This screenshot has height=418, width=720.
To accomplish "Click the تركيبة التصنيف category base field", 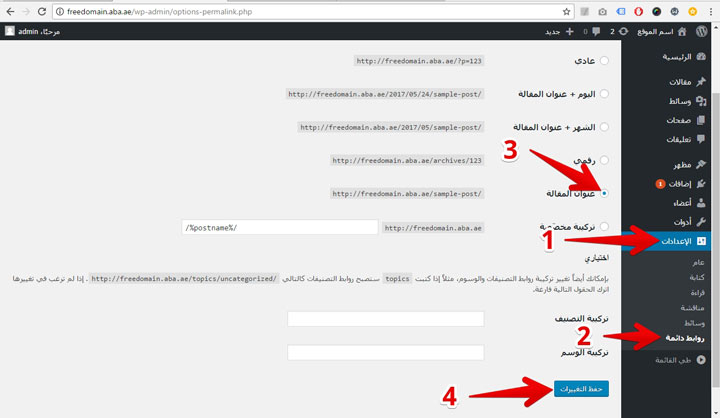I will 386,319.
